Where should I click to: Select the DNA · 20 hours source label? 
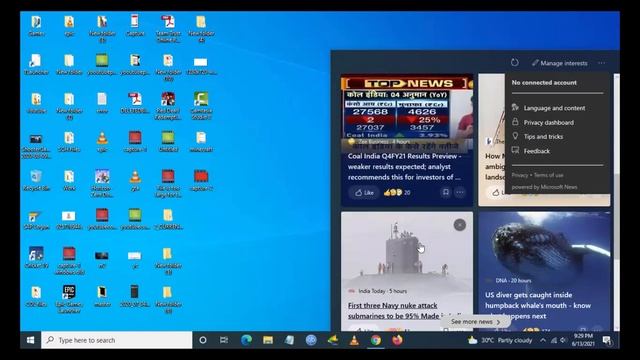click(513, 280)
